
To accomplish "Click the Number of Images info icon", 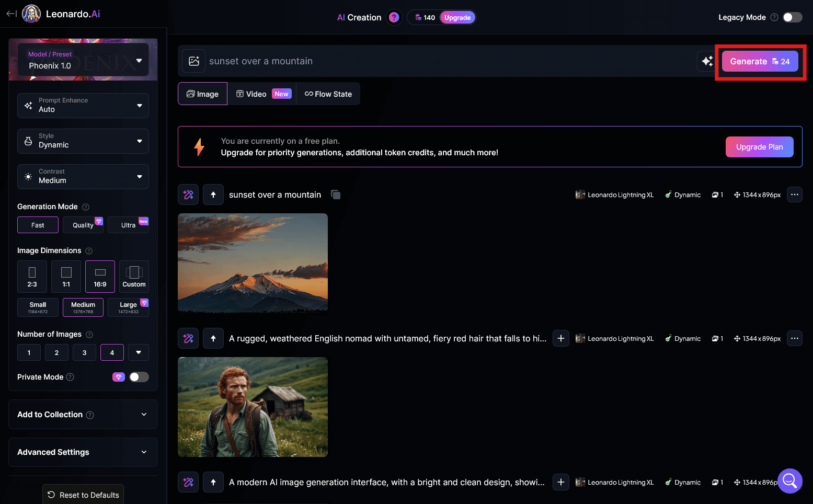I will point(89,335).
